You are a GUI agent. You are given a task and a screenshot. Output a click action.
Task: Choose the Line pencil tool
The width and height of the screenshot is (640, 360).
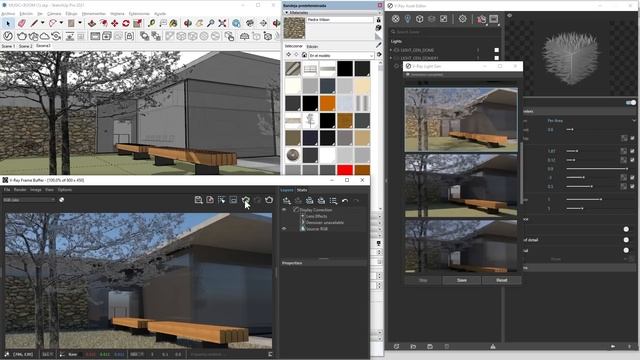pos(35,23)
